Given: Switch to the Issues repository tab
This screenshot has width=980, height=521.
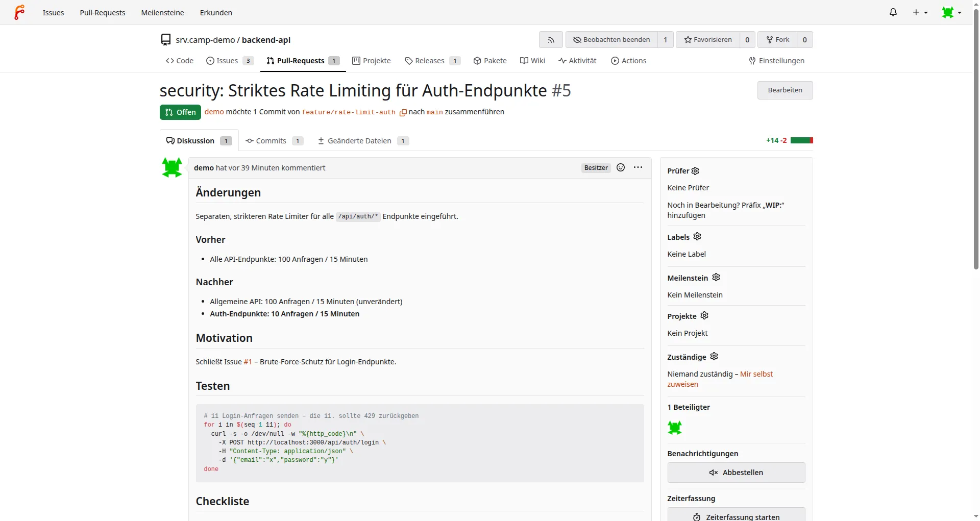Looking at the screenshot, I should (230, 61).
